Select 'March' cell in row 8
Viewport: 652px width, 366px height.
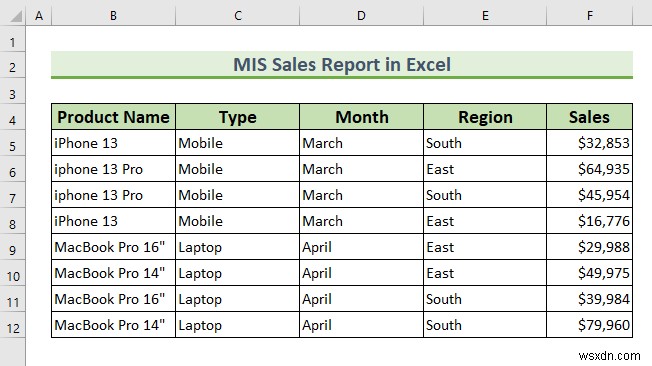click(361, 221)
